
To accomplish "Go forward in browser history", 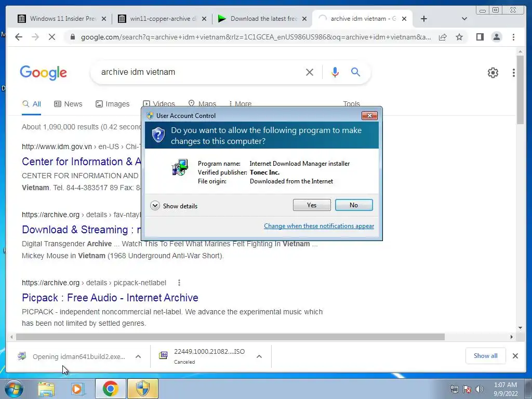I will (35, 37).
